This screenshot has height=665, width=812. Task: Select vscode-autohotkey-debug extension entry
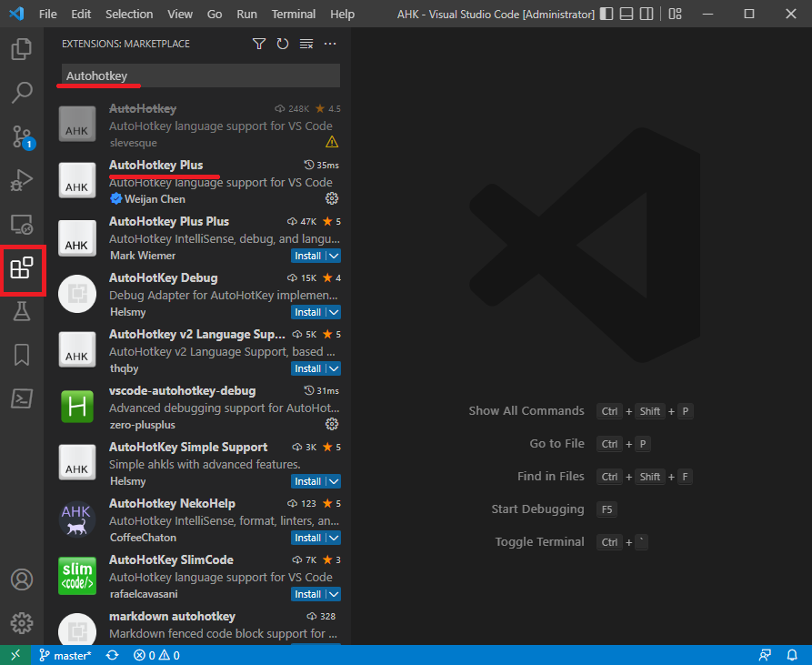[x=197, y=407]
